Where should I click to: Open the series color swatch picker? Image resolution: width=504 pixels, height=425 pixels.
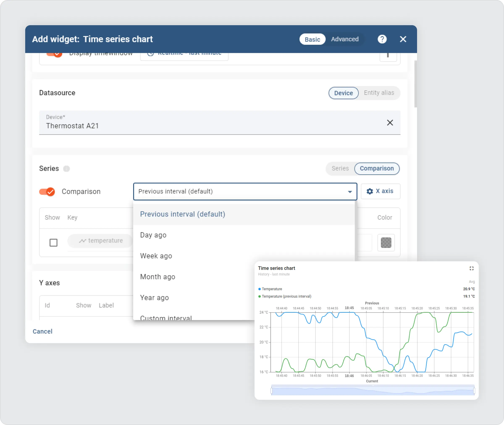[x=386, y=243]
